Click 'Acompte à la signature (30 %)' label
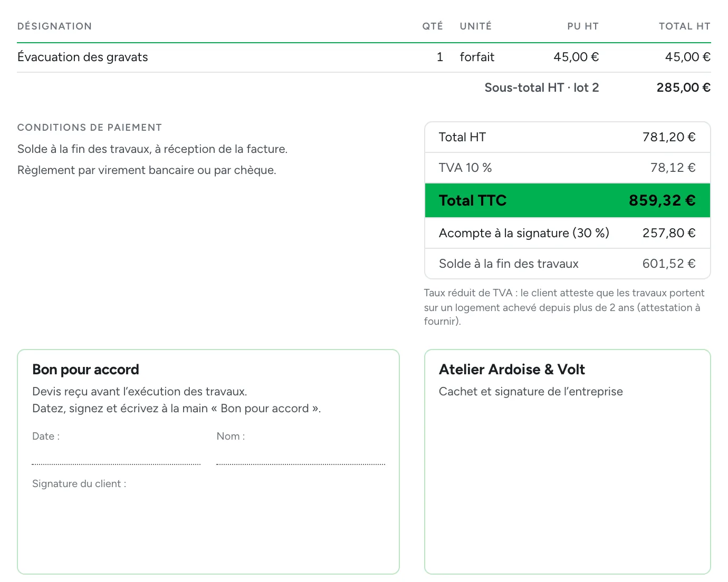 [x=524, y=233]
